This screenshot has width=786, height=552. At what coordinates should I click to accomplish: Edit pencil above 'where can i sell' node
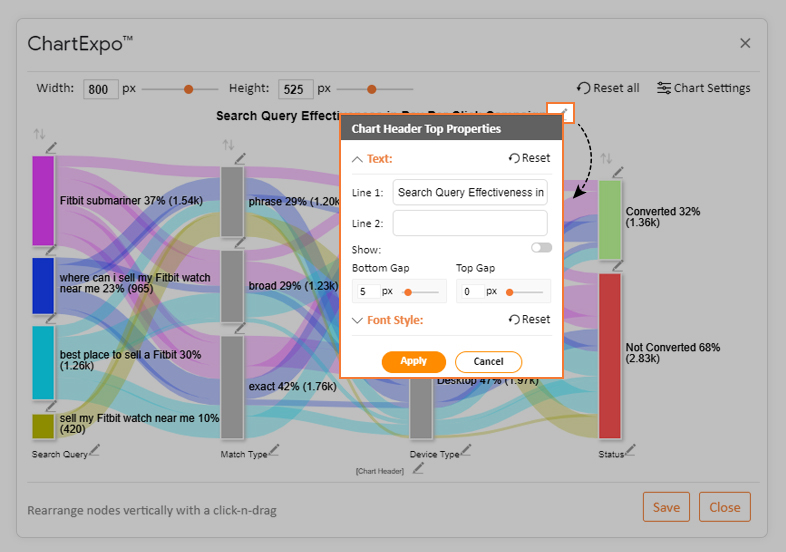[x=51, y=250]
